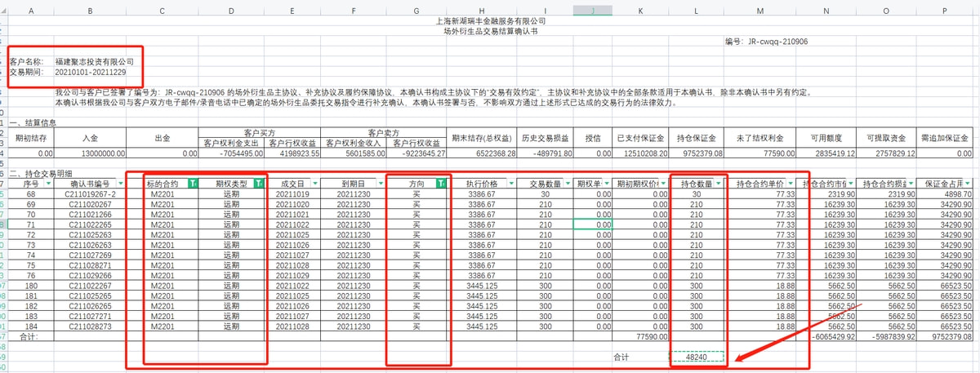Open the 保证金占用 filter dropdown
This screenshot has width=980, height=373.
coord(969,184)
